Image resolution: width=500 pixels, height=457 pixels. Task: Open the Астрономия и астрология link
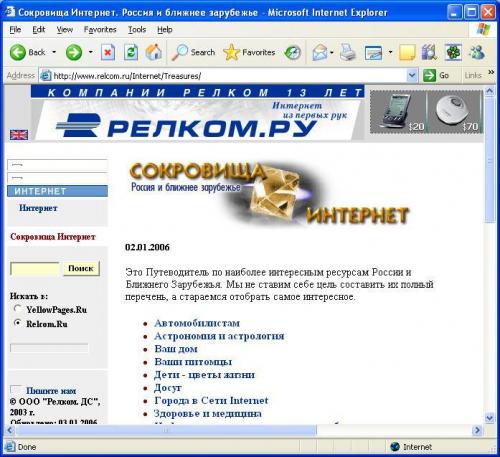click(x=219, y=336)
